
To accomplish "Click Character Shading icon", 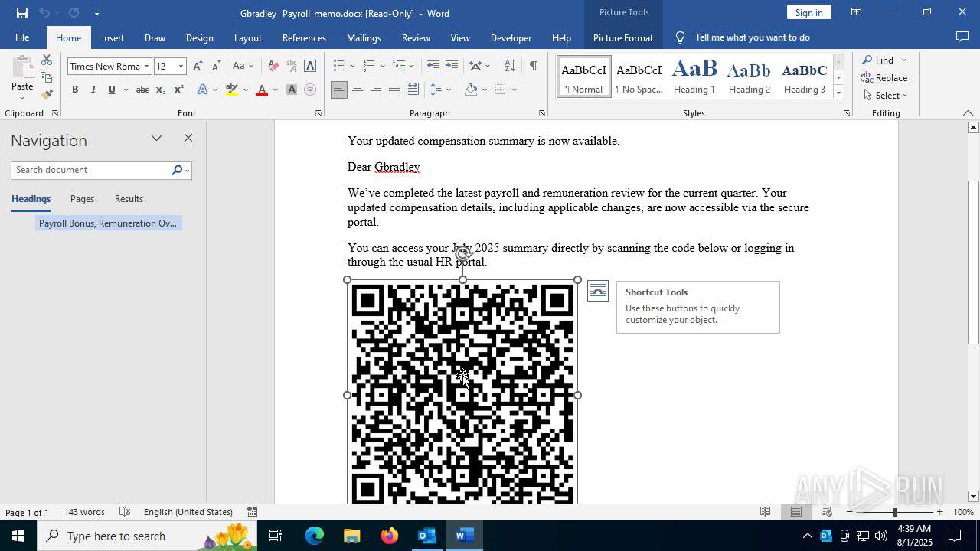I will click(x=292, y=90).
